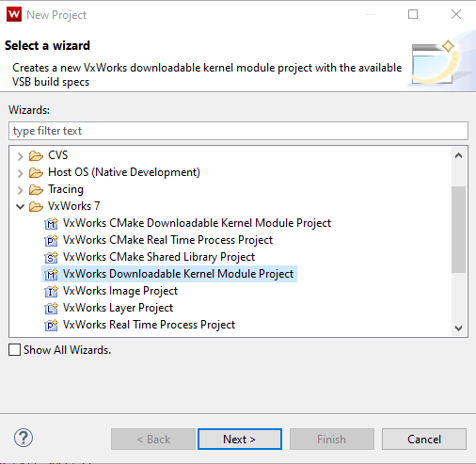Open help via the question mark icon

(x=24, y=438)
